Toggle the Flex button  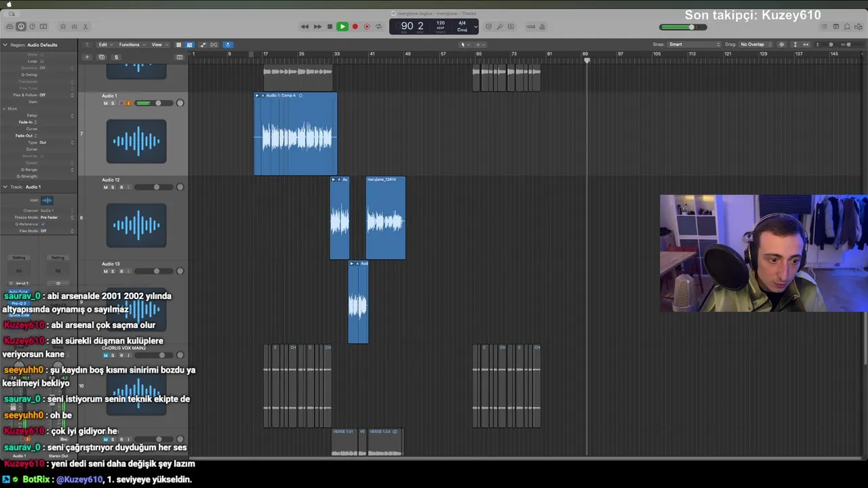tap(214, 45)
